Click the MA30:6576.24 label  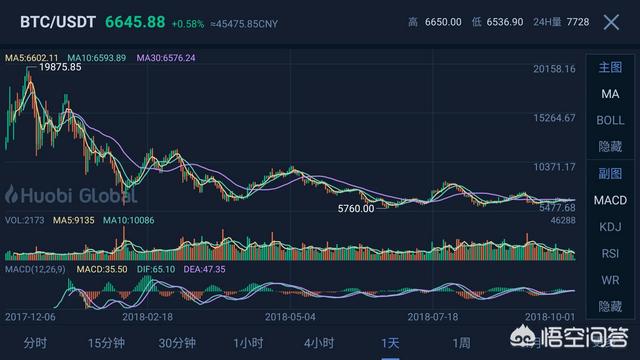point(166,58)
